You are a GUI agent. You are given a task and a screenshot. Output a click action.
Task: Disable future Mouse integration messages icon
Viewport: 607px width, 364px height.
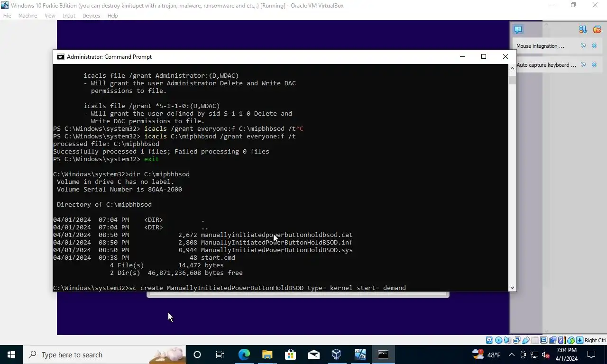(x=583, y=46)
